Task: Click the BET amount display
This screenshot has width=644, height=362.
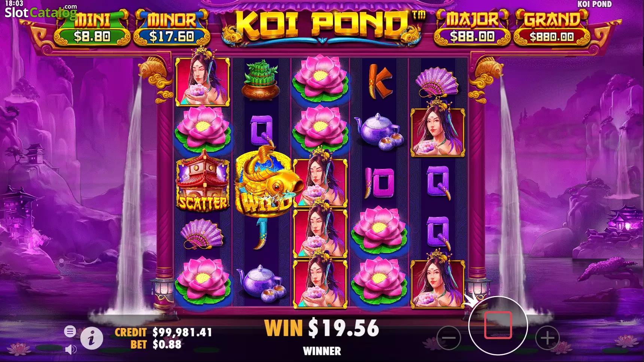Action: (x=156, y=344)
